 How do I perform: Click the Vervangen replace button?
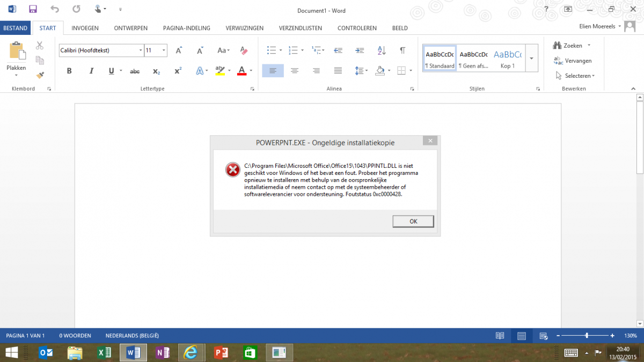pos(573,61)
